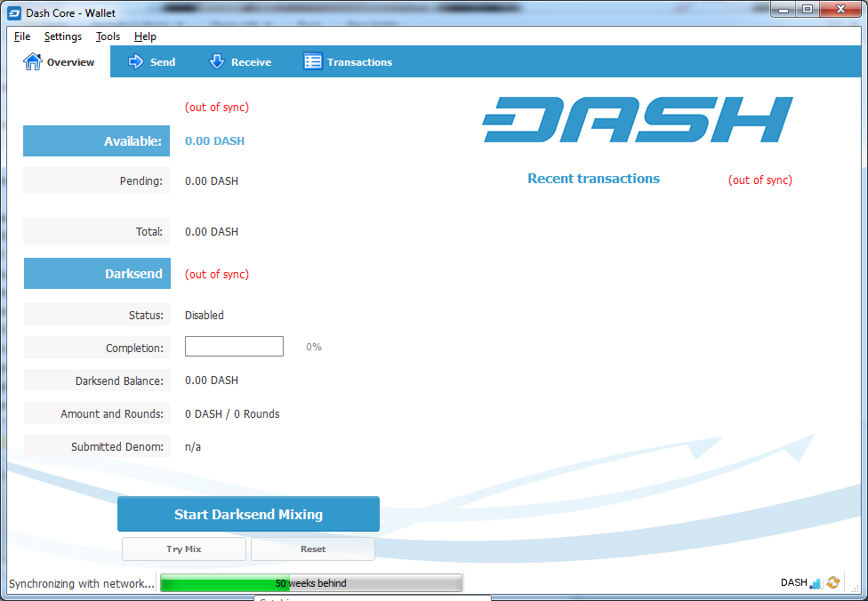Switch to the Send tab
This screenshot has height=601, width=868.
151,61
